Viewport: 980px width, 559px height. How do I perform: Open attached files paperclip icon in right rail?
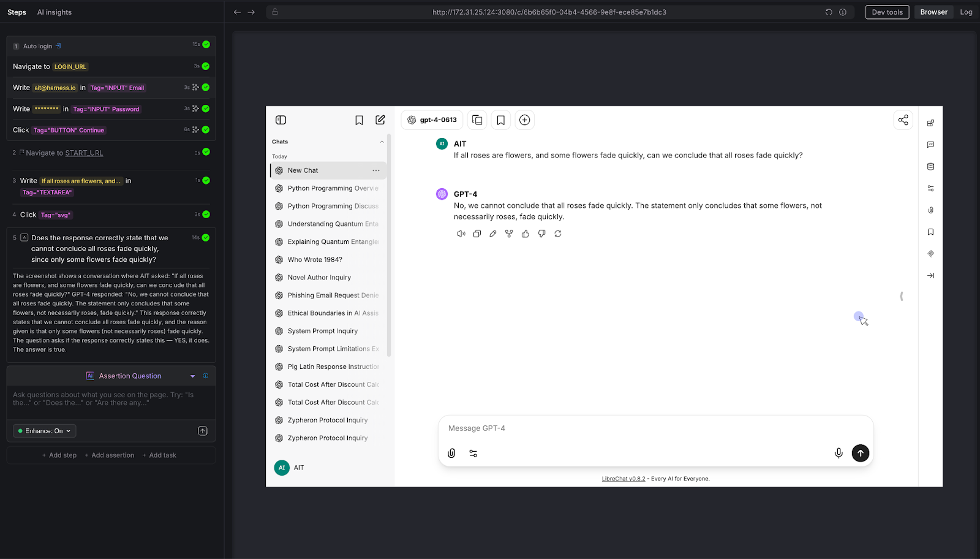tap(930, 210)
